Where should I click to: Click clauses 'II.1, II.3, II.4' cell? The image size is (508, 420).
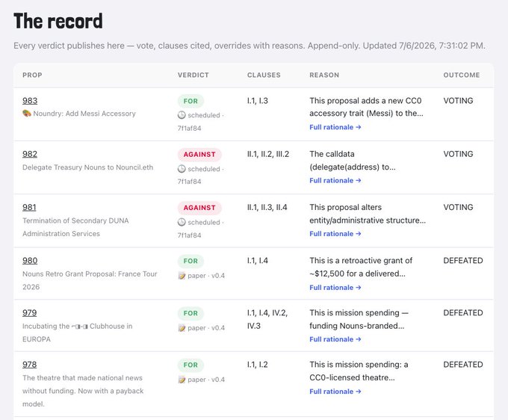(x=267, y=208)
